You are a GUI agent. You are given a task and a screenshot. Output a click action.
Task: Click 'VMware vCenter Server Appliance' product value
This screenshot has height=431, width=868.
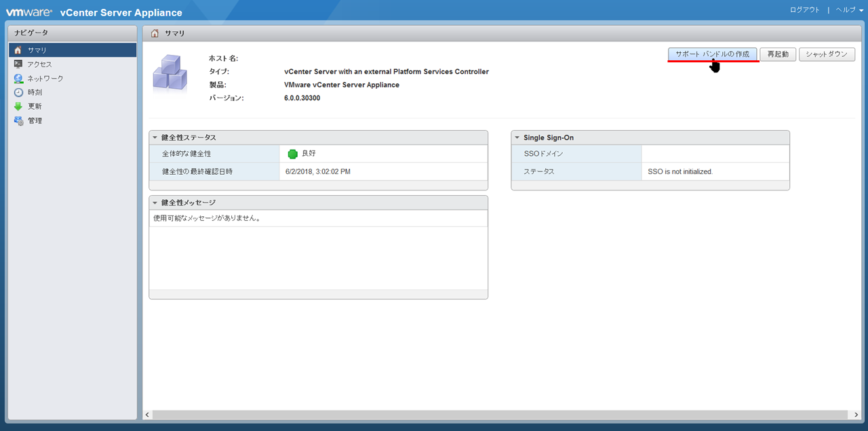pos(342,85)
